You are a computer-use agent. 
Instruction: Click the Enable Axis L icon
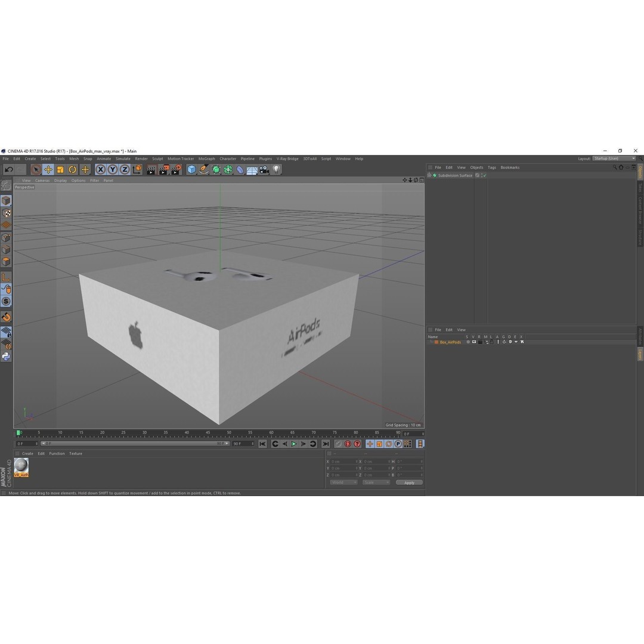click(x=6, y=277)
